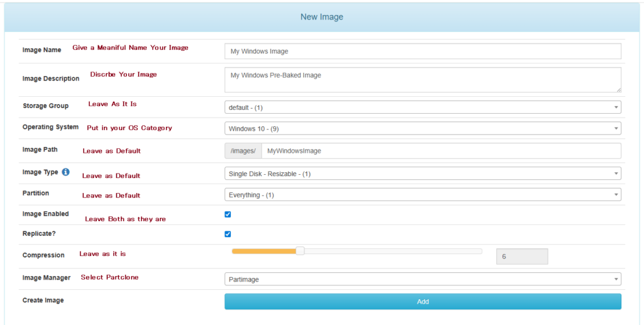Screen dimensions: 644x325
Task: Expand the Operating System dropdown showing Windows 10
Action: pos(423,128)
